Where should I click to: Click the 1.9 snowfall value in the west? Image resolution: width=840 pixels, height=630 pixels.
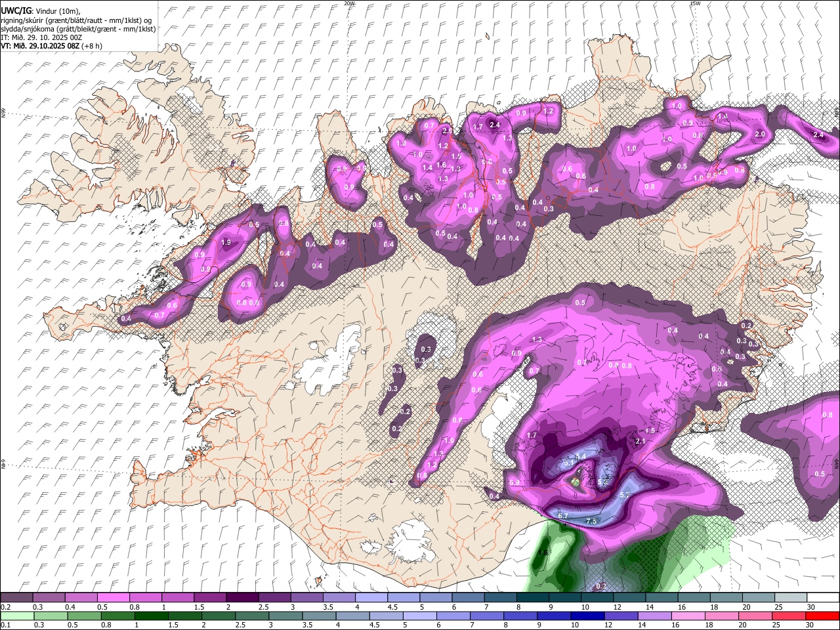226,242
